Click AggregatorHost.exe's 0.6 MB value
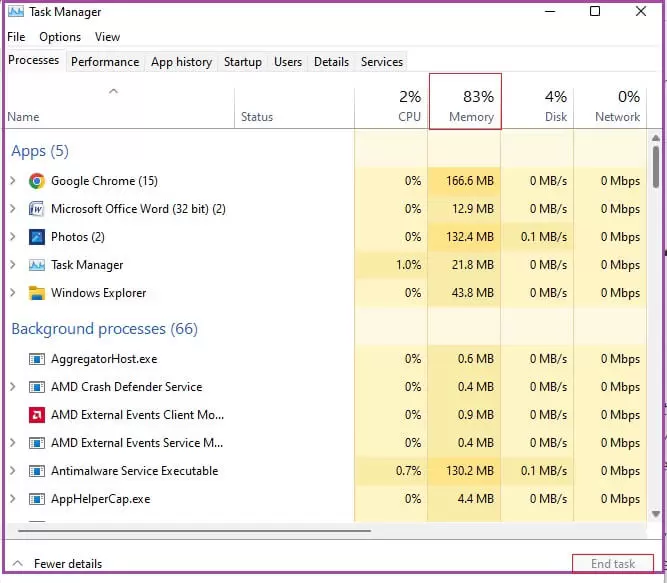 [x=476, y=359]
